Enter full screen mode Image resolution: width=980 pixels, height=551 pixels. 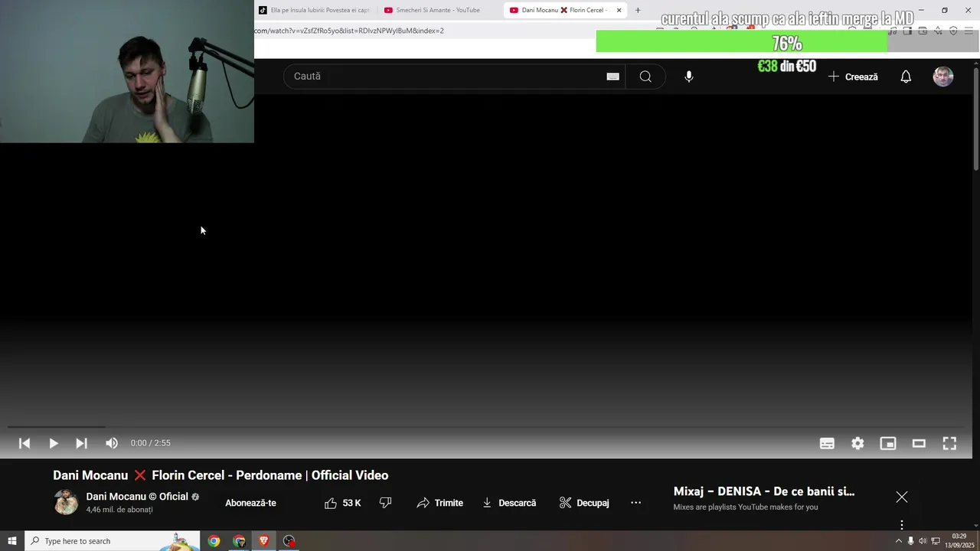click(x=949, y=443)
